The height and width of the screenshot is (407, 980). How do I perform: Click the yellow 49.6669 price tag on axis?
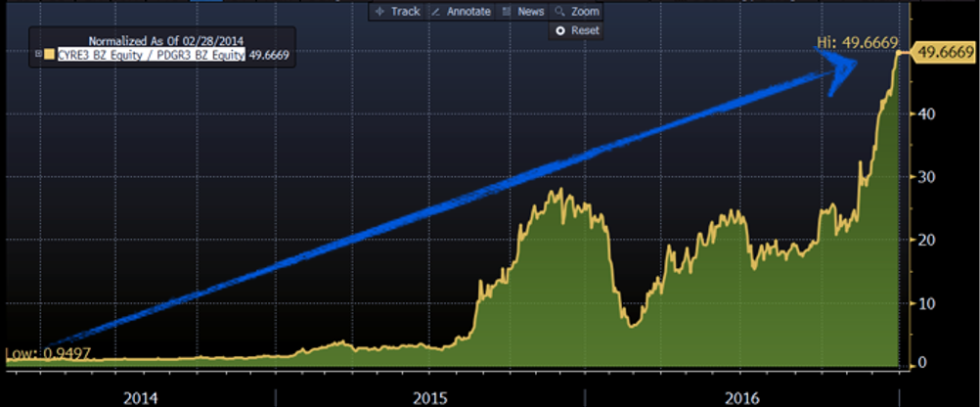pyautogui.click(x=944, y=53)
